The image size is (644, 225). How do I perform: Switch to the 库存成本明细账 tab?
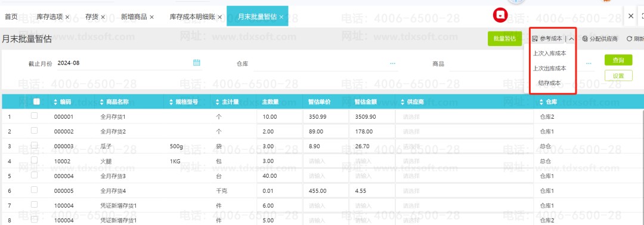193,17
